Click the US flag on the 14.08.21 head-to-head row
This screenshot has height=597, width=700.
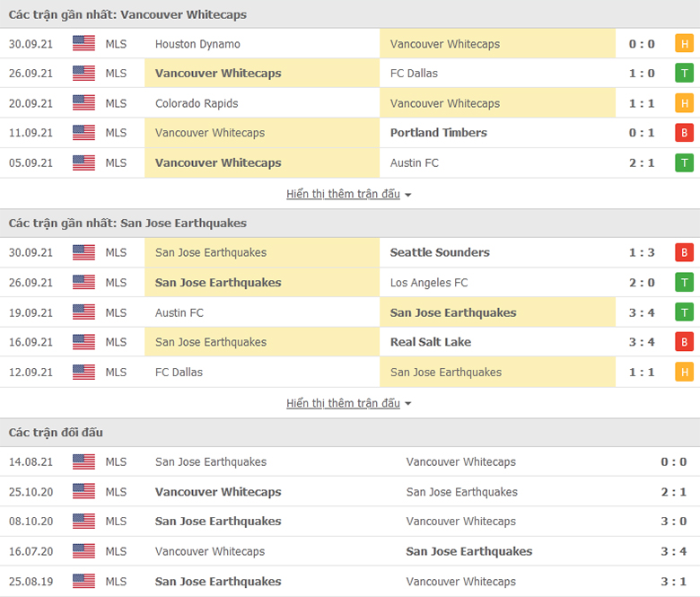83,461
